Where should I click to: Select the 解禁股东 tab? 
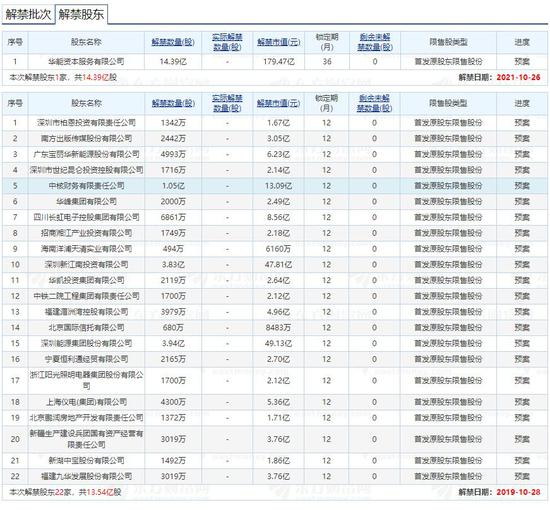pos(81,14)
